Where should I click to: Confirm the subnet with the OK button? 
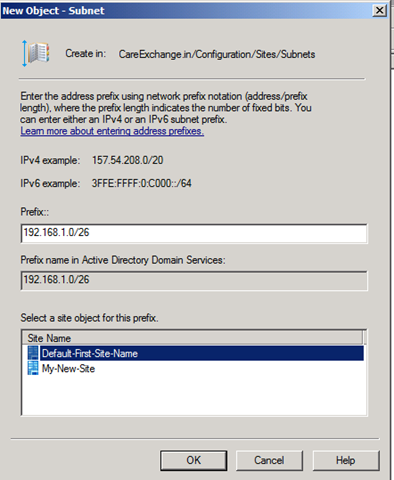193,460
